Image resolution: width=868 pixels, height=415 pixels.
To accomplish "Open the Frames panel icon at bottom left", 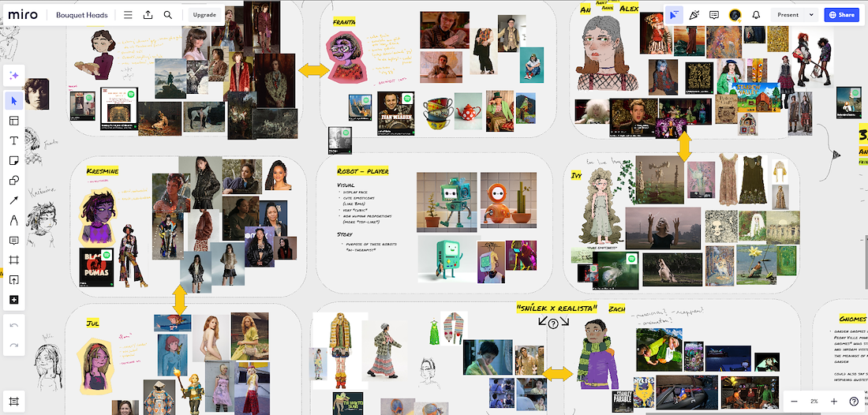I will click(14, 401).
